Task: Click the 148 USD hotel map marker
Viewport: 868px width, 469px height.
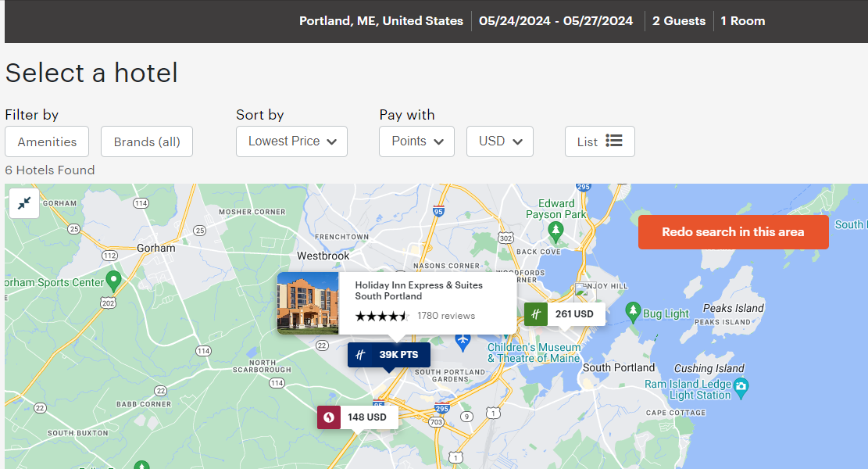Action: [366, 417]
